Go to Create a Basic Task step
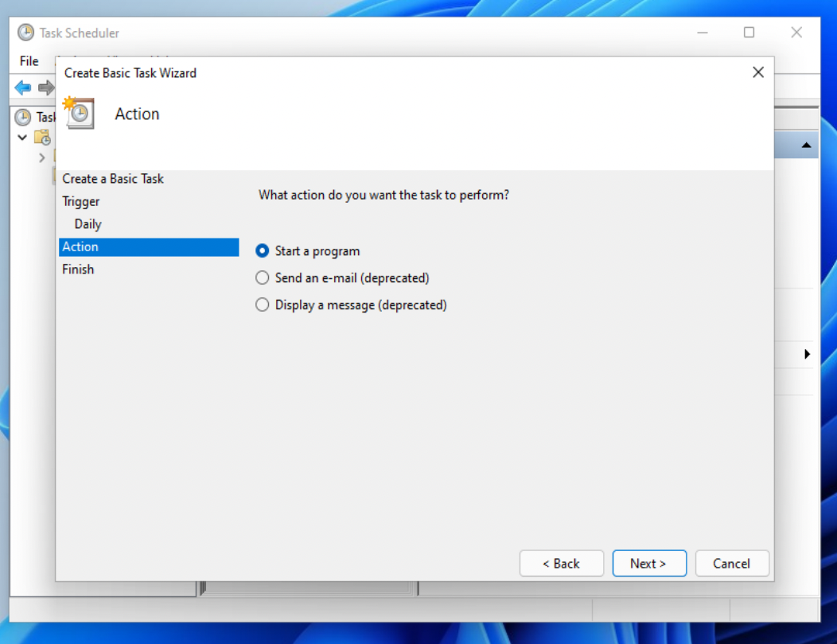Screen dimensions: 837x644 point(113,179)
